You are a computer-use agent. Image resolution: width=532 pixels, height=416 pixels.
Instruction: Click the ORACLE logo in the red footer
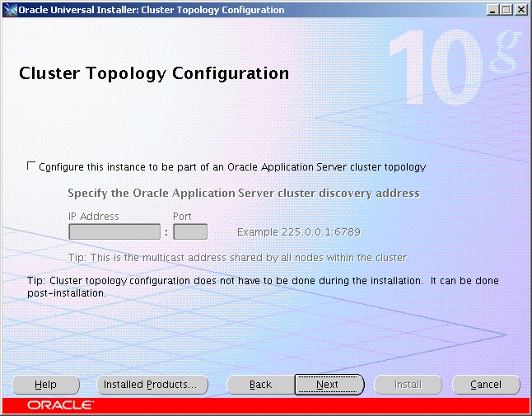tap(60, 405)
